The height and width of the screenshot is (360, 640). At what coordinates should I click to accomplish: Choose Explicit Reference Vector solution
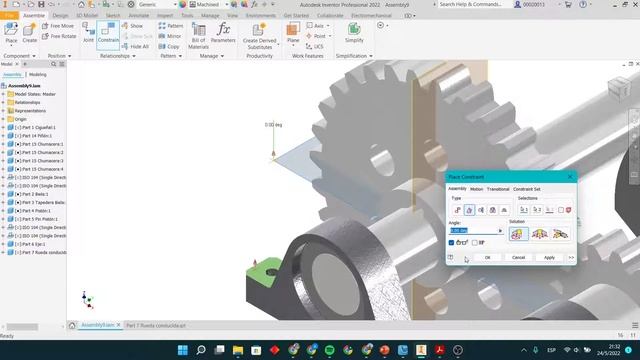560,234
